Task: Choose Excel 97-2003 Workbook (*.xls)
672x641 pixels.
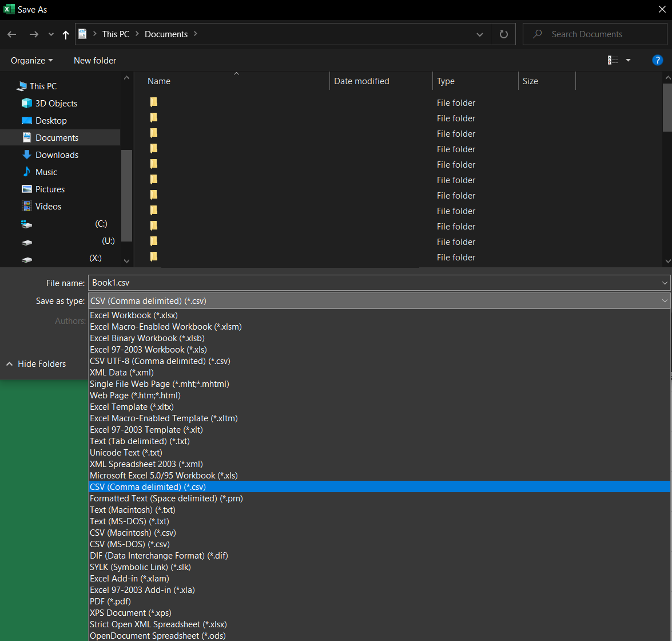Action: (379, 350)
